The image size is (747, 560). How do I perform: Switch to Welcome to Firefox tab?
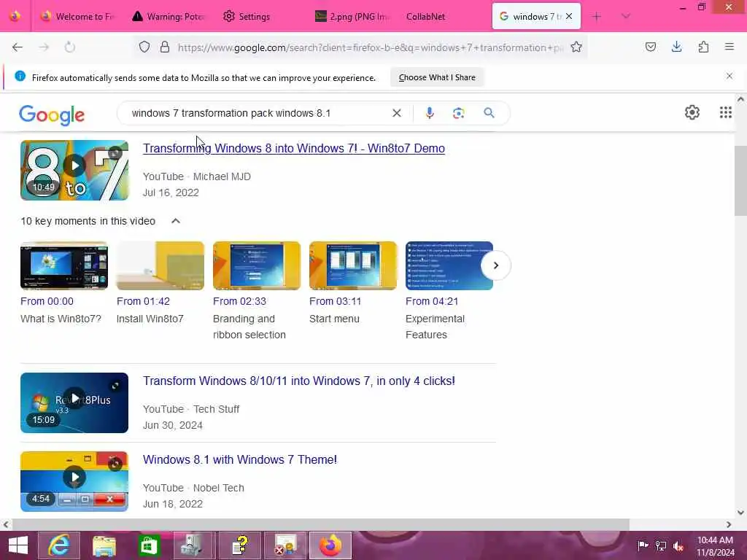tap(77, 16)
